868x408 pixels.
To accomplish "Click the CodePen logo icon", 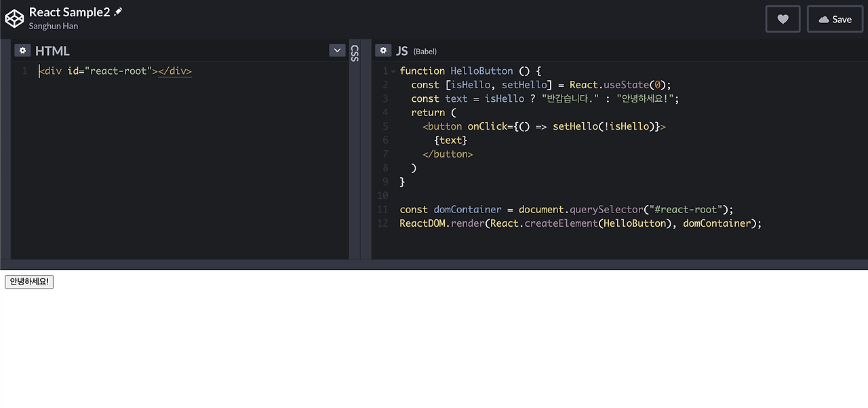I will (14, 19).
